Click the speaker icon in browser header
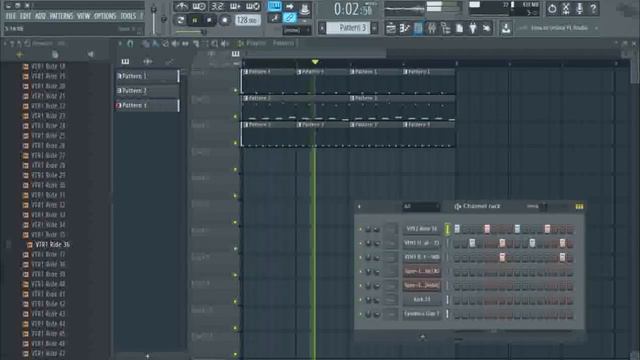The height and width of the screenshot is (360, 640). 90,54
